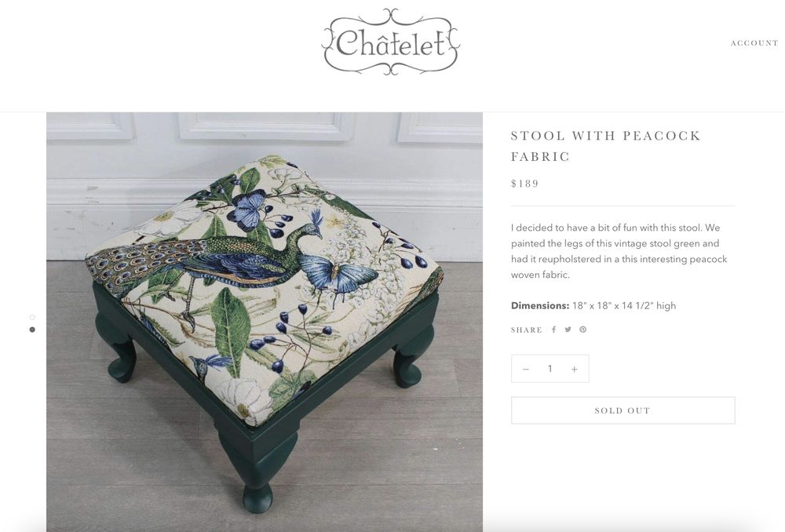Image resolution: width=785 pixels, height=532 pixels.
Task: Click the Châtelet logo
Action: pyautogui.click(x=390, y=42)
